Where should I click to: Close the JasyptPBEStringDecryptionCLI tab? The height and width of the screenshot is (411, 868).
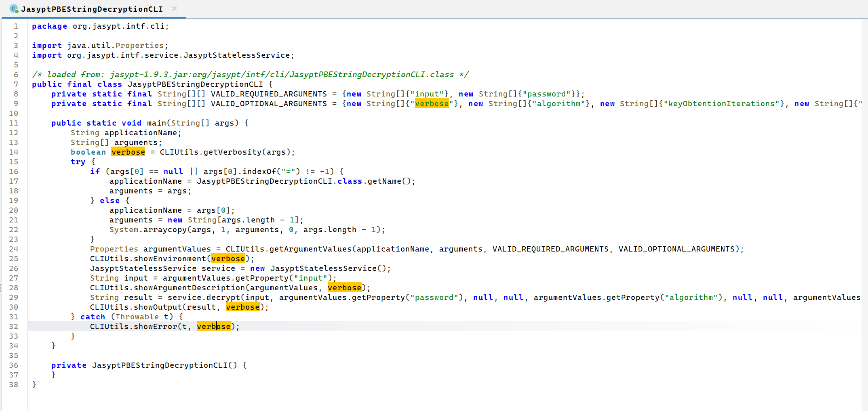tap(174, 8)
